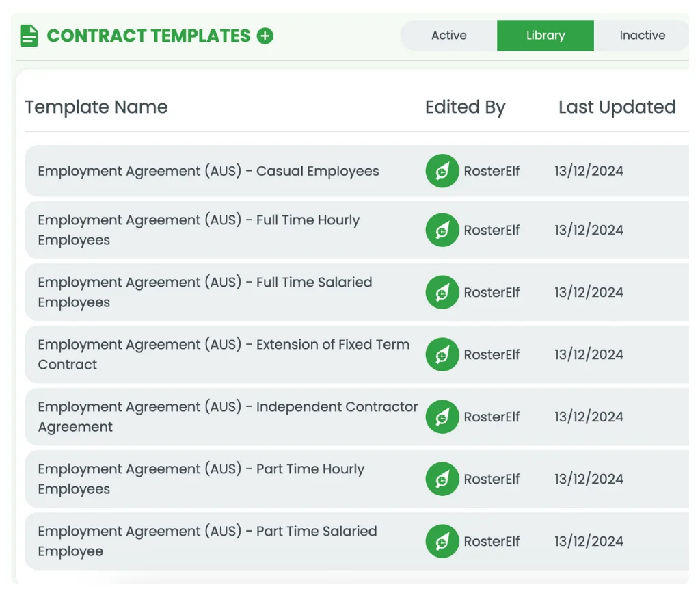Open the Part Time Salaried Employee agreement
The image size is (700, 589).
click(x=207, y=541)
